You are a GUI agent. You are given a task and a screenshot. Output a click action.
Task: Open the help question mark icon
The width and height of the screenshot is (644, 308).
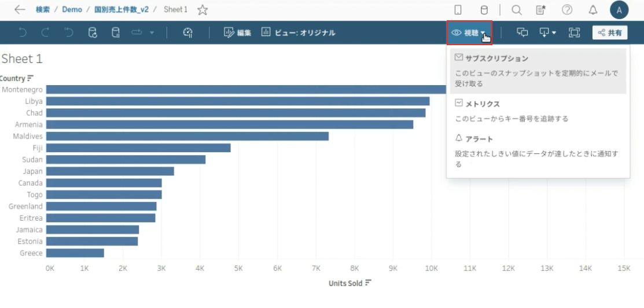click(567, 10)
